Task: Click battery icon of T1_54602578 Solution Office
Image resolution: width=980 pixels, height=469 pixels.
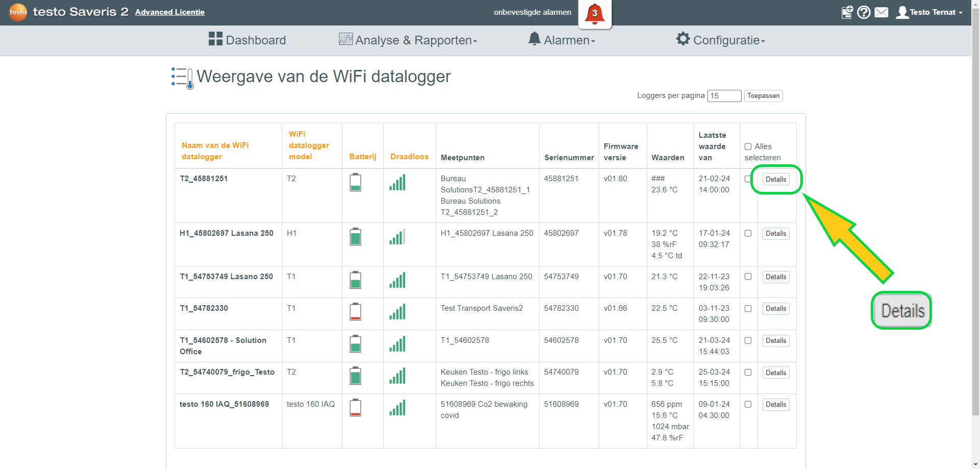Action: [355, 344]
